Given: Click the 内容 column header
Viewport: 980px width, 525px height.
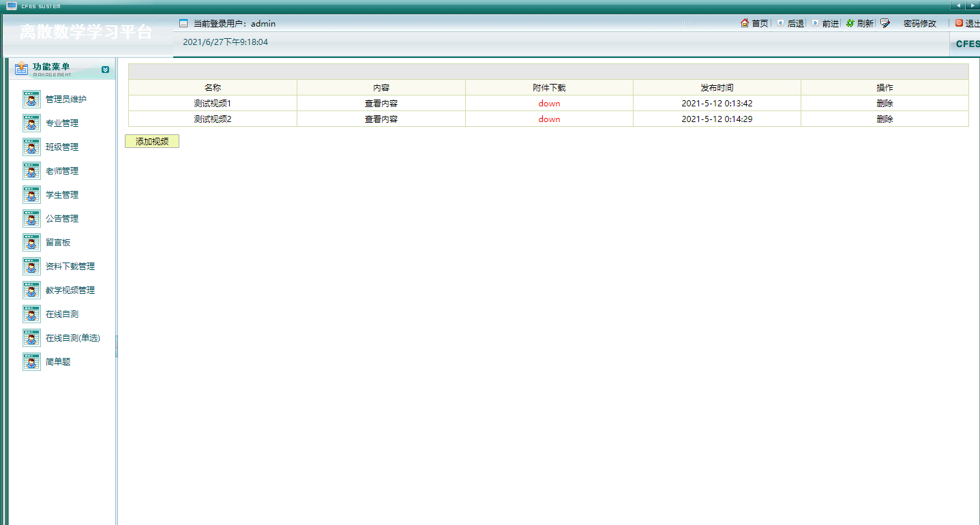Looking at the screenshot, I should point(381,88).
